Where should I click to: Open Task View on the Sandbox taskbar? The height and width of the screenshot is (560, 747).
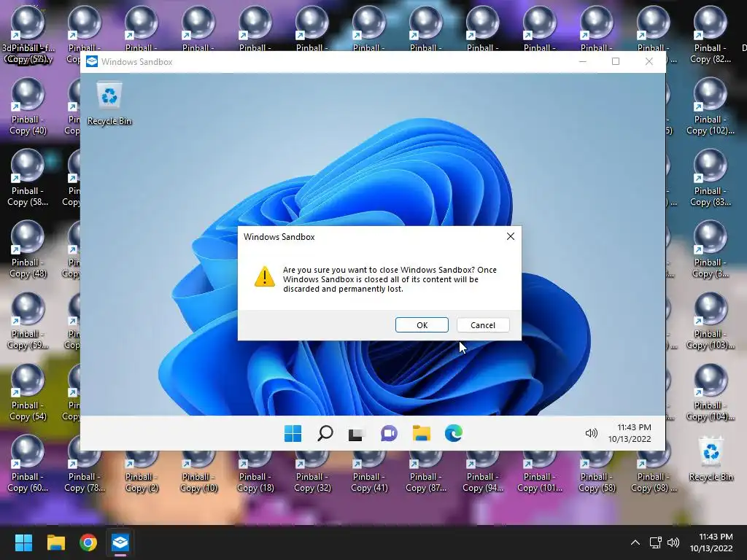(356, 433)
